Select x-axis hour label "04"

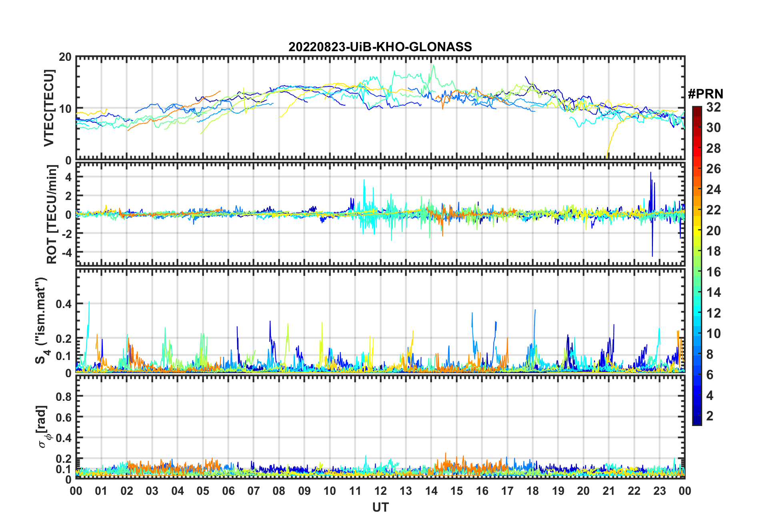click(x=178, y=491)
